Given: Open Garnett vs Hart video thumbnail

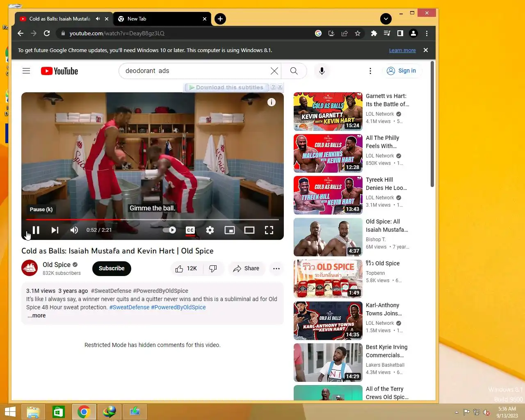Looking at the screenshot, I should click(328, 111).
